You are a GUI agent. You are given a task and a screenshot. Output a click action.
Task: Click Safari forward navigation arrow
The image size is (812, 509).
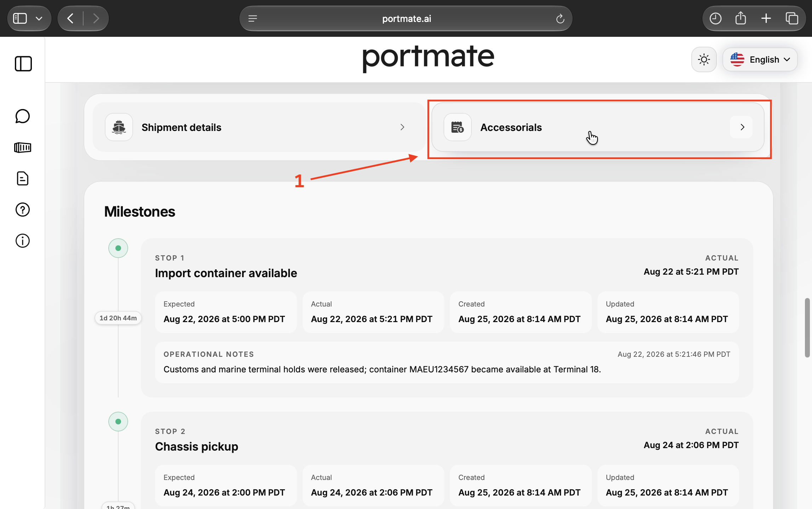click(96, 18)
